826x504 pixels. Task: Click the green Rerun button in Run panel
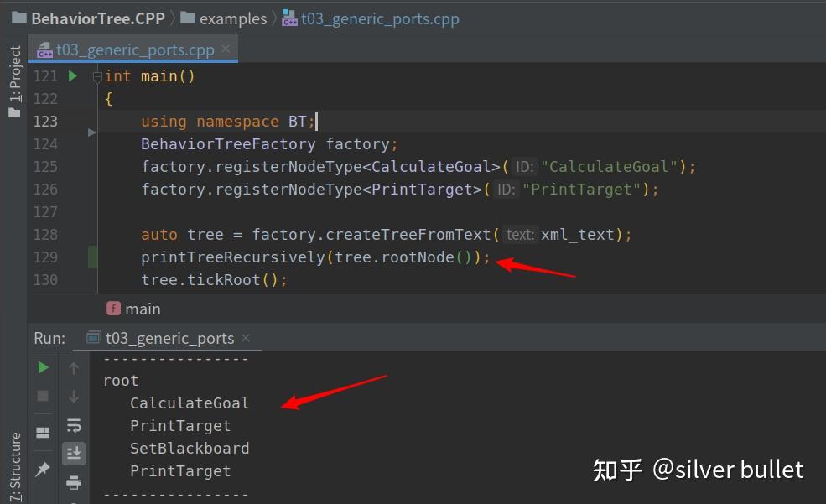click(43, 367)
